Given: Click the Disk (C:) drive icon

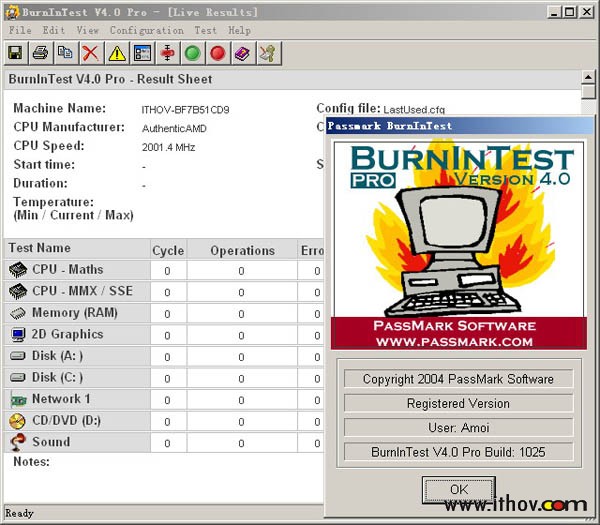Looking at the screenshot, I should 18,378.
